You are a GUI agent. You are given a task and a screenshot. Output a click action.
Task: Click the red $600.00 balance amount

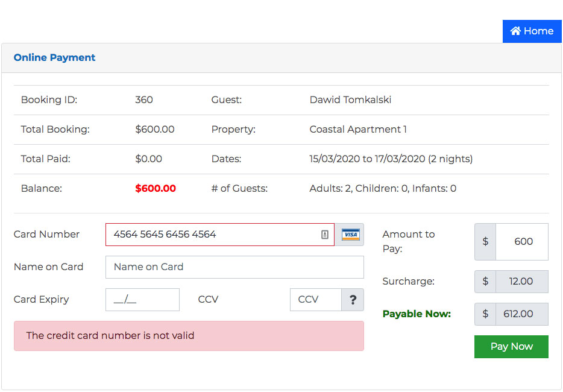coord(156,188)
